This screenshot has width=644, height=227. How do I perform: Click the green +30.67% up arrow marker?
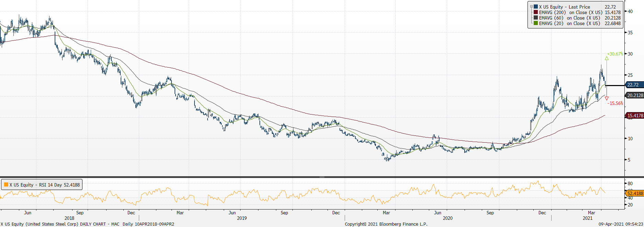pos(607,58)
